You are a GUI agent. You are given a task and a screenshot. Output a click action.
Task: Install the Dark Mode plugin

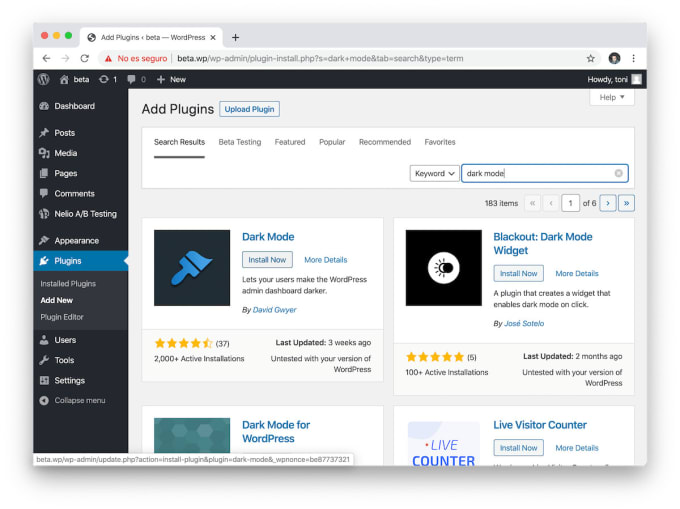pos(267,260)
